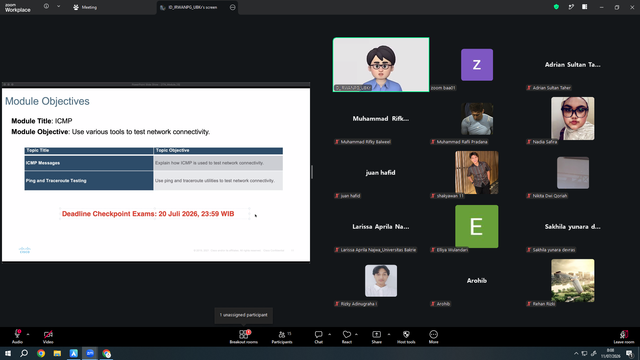Select Nikita Dwi Qoriah's tile

573,172
